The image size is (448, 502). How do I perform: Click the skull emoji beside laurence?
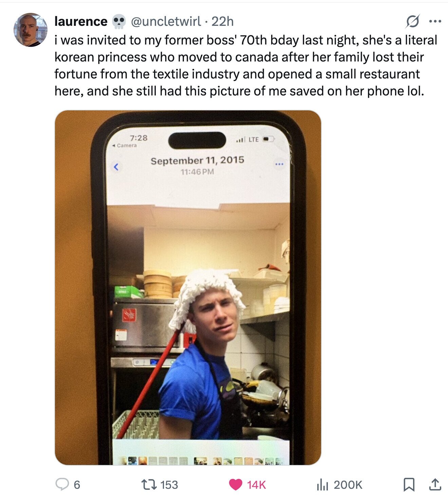pyautogui.click(x=118, y=22)
